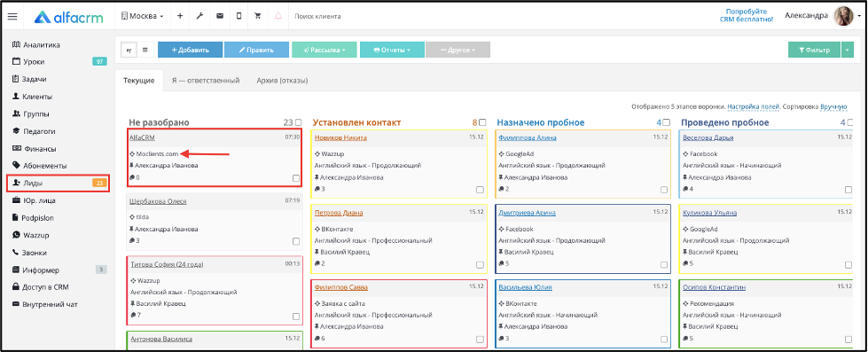Screen dimensions: 868x352
Task: Open Задачи in the sidebar
Action: pyautogui.click(x=35, y=79)
